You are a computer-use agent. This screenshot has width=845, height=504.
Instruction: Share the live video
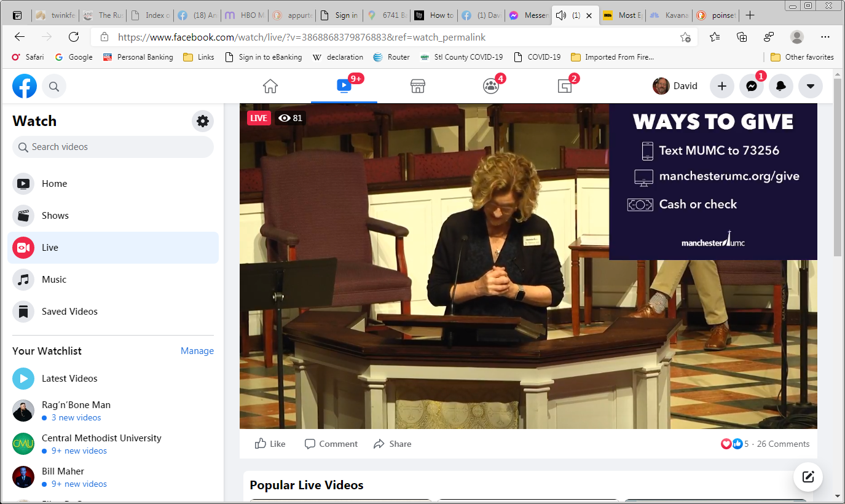(x=393, y=444)
